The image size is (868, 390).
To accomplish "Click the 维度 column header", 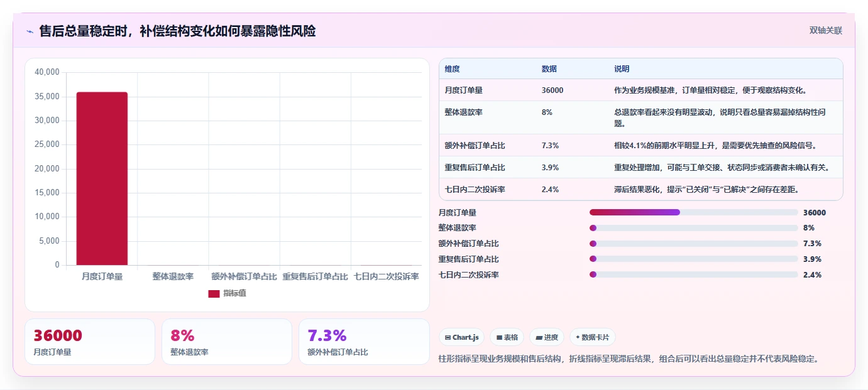I will (x=453, y=69).
